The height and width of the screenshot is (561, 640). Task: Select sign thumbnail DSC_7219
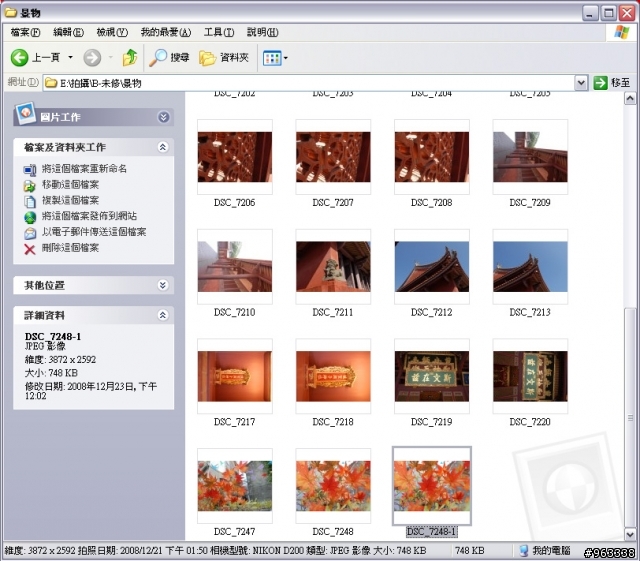[x=432, y=376]
